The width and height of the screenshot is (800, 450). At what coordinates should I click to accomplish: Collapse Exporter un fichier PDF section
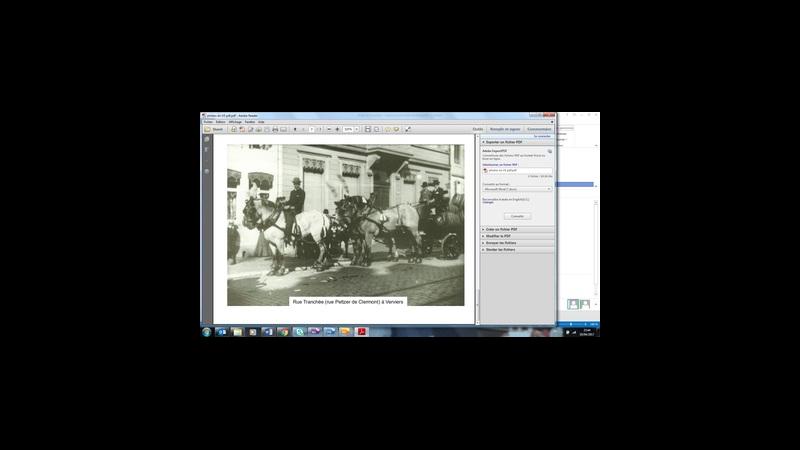(x=517, y=142)
